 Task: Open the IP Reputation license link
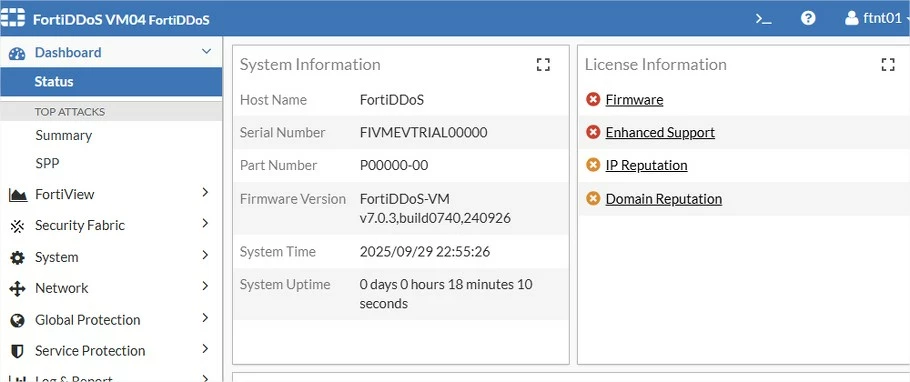point(646,166)
